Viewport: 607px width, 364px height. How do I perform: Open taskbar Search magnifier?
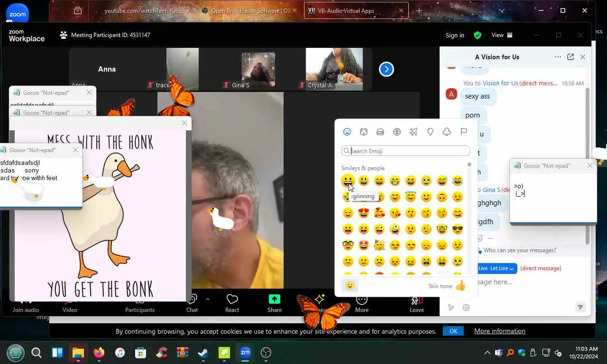pos(37,352)
